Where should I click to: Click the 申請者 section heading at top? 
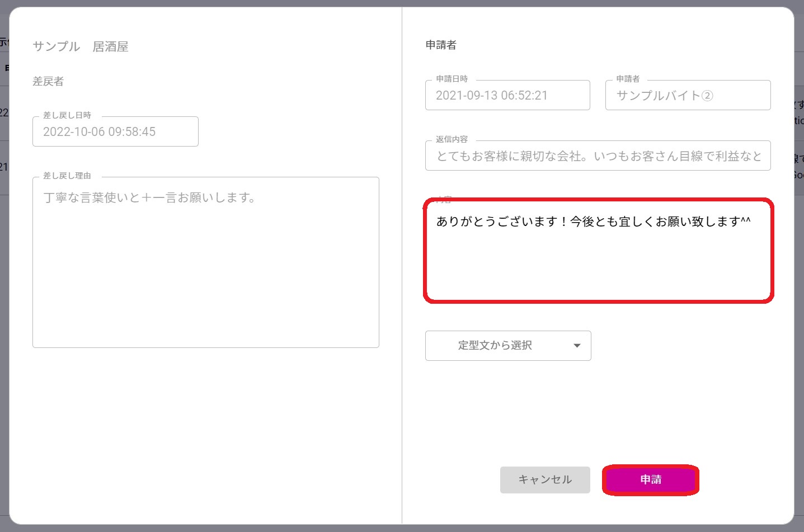click(x=441, y=45)
